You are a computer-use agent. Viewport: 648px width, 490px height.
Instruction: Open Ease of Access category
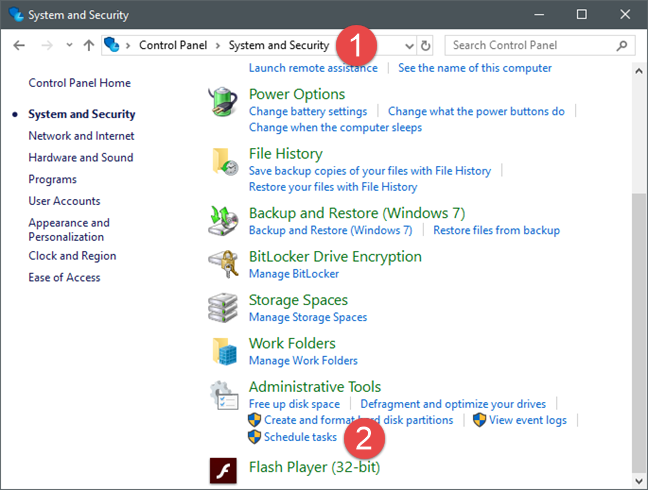coord(64,277)
